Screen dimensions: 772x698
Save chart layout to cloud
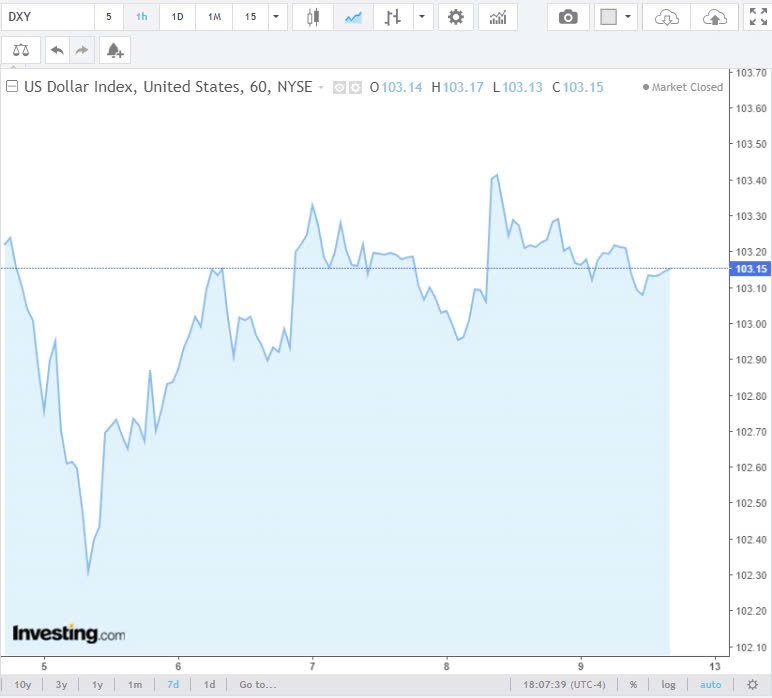coord(714,17)
